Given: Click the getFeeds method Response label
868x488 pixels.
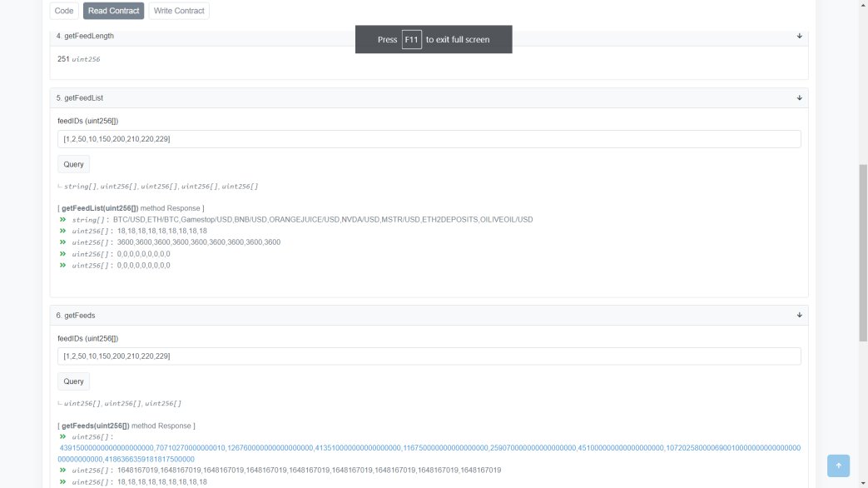Looking at the screenshot, I should click(x=126, y=426).
